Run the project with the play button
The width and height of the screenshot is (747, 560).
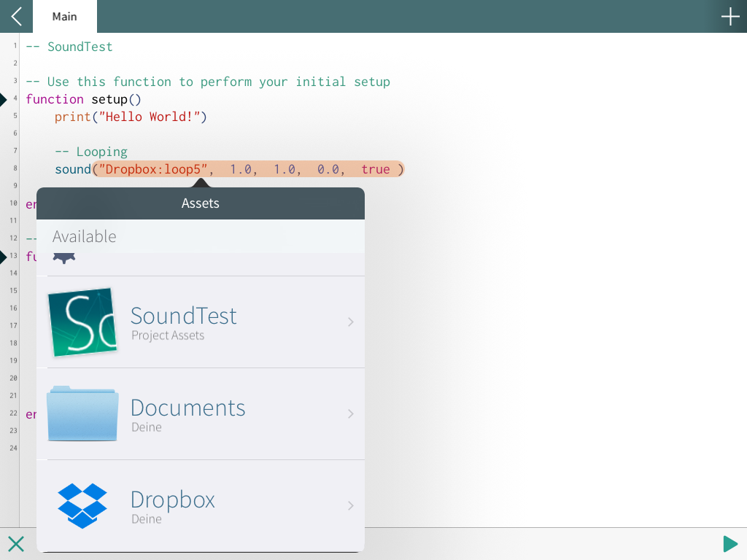[729, 543]
